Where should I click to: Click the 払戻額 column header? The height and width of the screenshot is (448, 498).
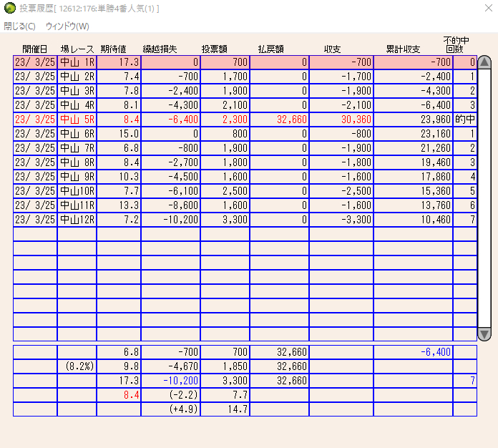(271, 49)
